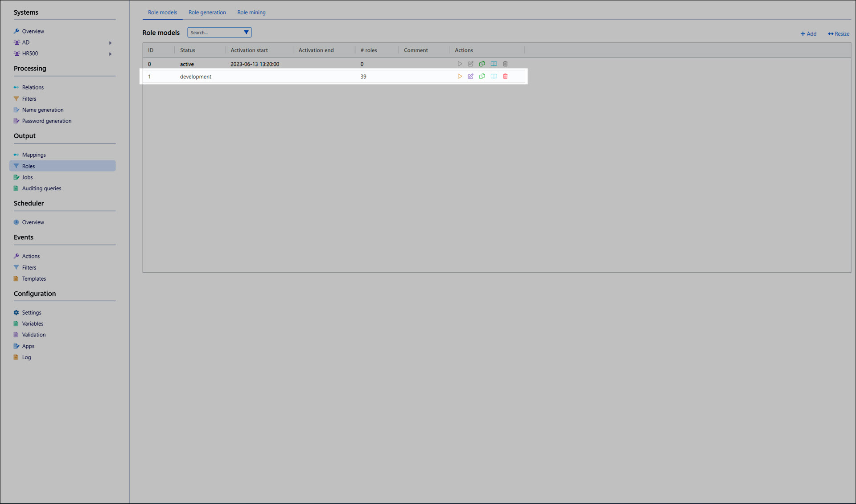The width and height of the screenshot is (856, 504).
Task: Sort by the Status column header
Action: click(188, 50)
